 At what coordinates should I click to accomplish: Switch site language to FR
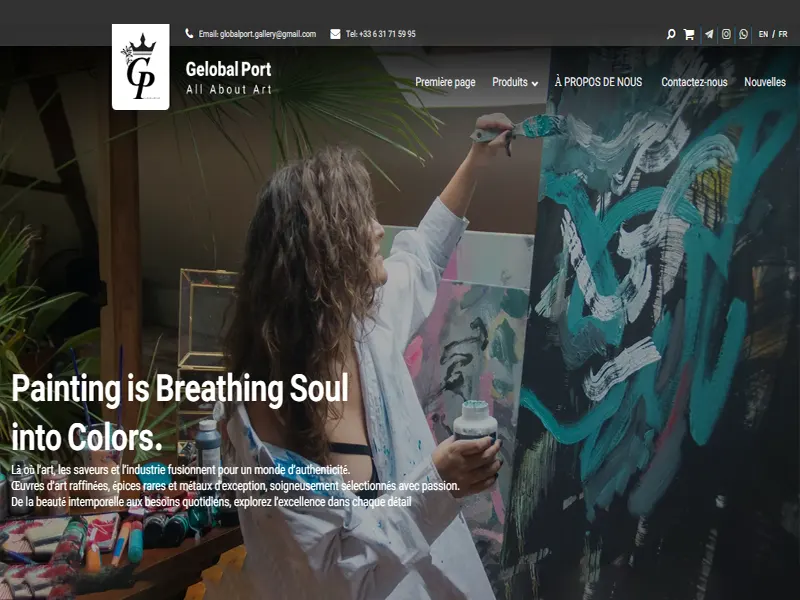click(783, 34)
